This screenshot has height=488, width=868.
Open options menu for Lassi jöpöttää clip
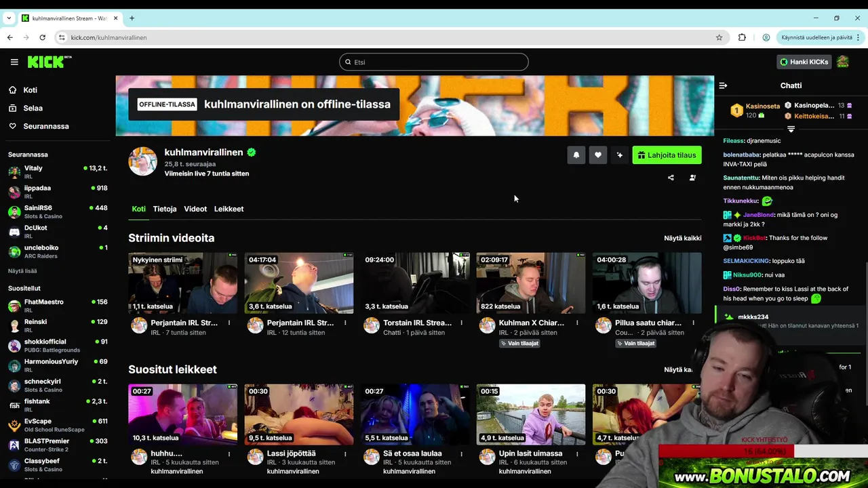click(345, 454)
